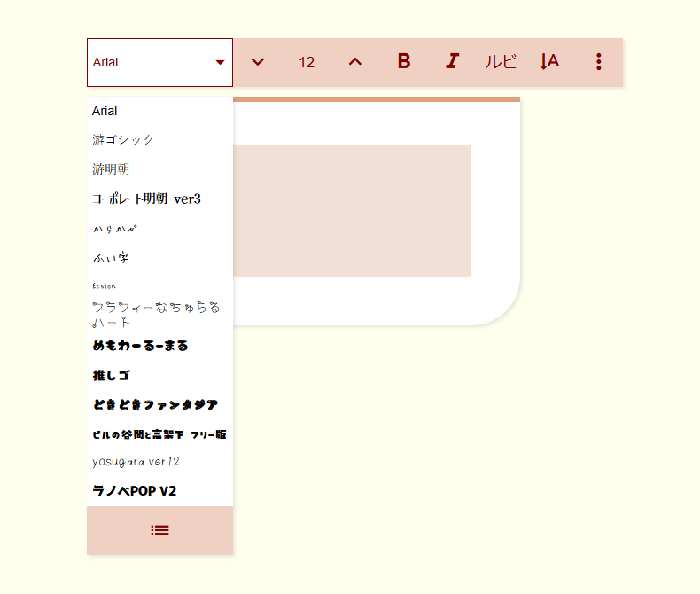Click the ルビ ruby text button
This screenshot has width=700, height=594.
(x=501, y=61)
